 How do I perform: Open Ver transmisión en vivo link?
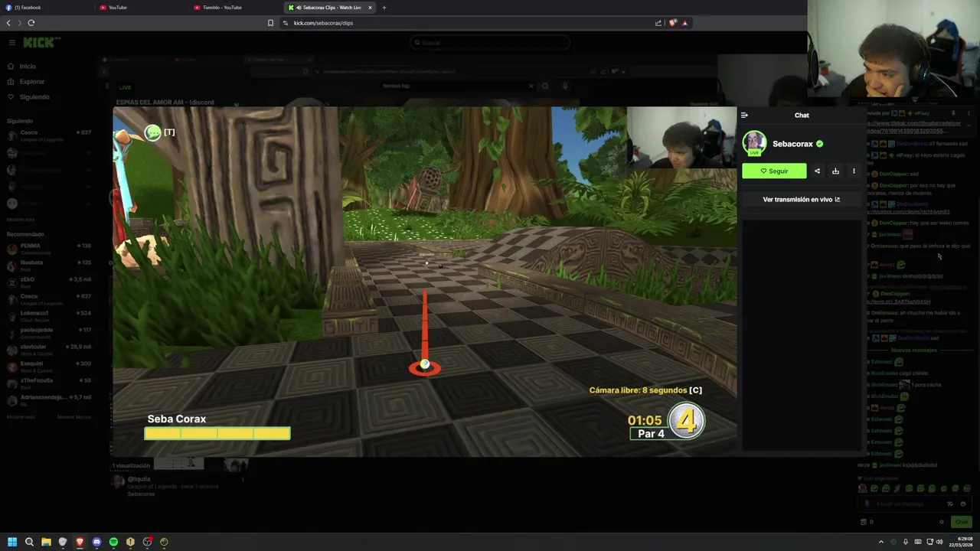[x=801, y=199]
